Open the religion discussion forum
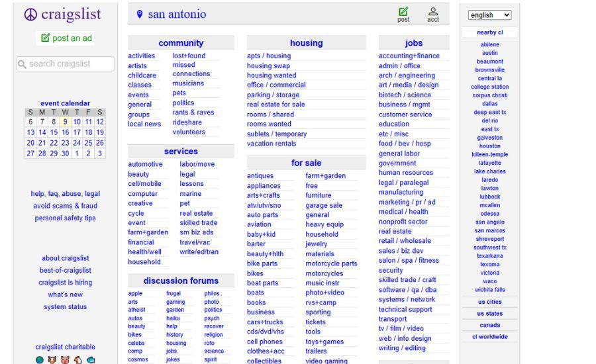 point(213,335)
